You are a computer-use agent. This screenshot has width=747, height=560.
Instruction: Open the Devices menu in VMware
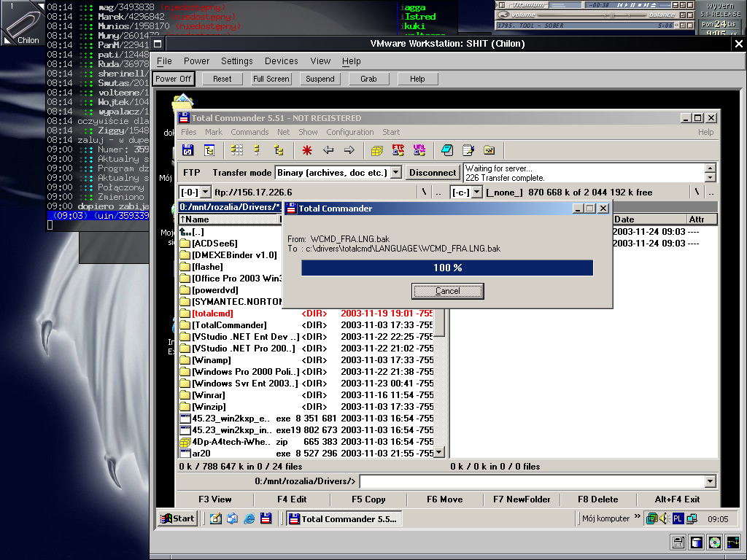coord(281,61)
